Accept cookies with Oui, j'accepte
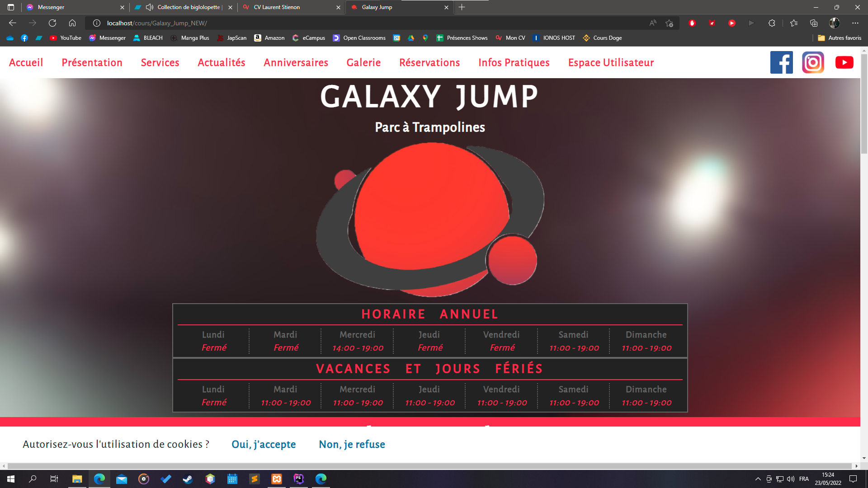868x488 pixels. click(x=264, y=445)
